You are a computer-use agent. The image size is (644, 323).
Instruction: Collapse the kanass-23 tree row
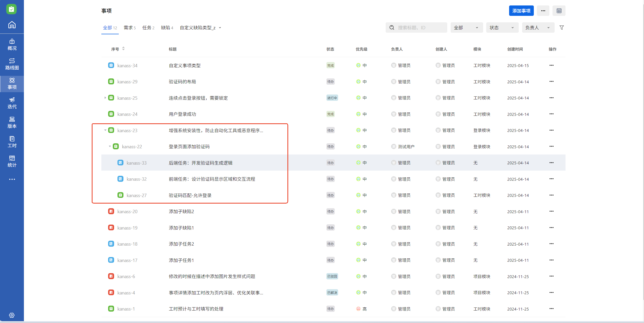click(x=105, y=130)
